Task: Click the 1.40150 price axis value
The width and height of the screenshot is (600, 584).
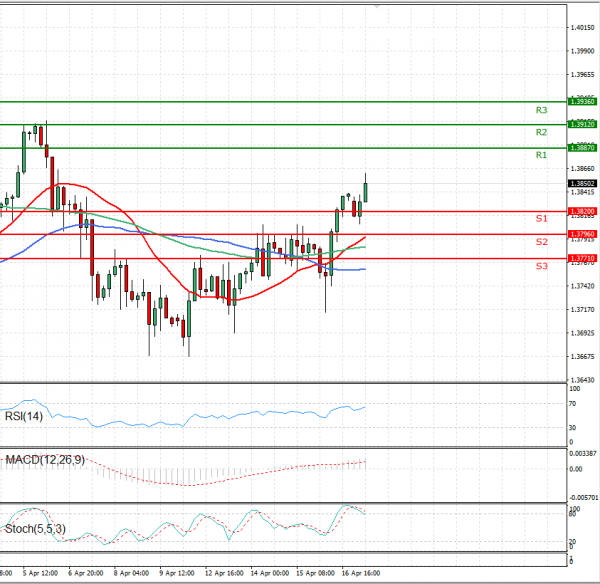Action: [582, 28]
